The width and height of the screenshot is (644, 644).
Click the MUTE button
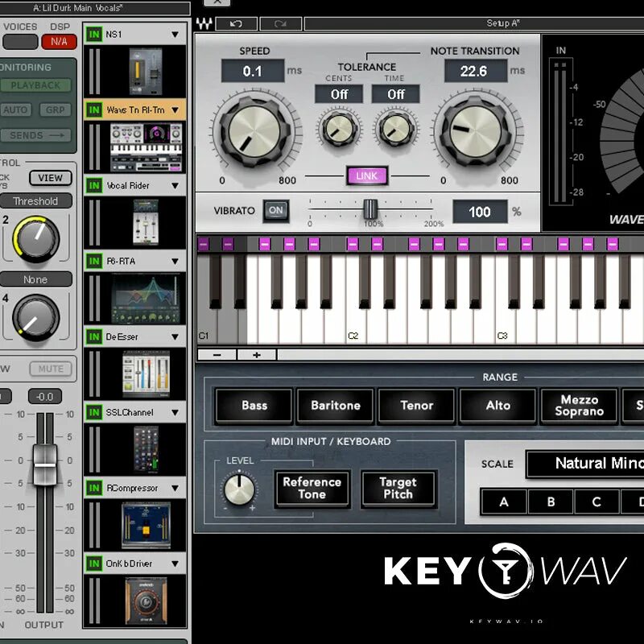click(x=51, y=369)
